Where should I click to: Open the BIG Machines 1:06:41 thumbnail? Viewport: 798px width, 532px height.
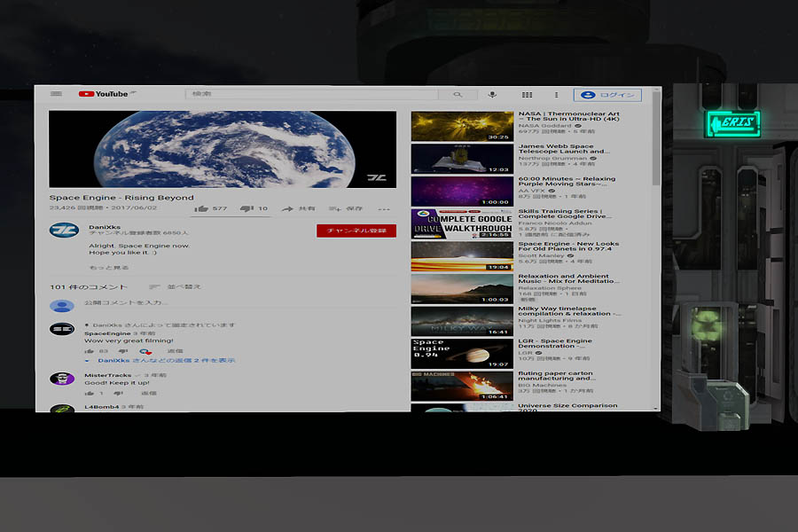point(462,386)
